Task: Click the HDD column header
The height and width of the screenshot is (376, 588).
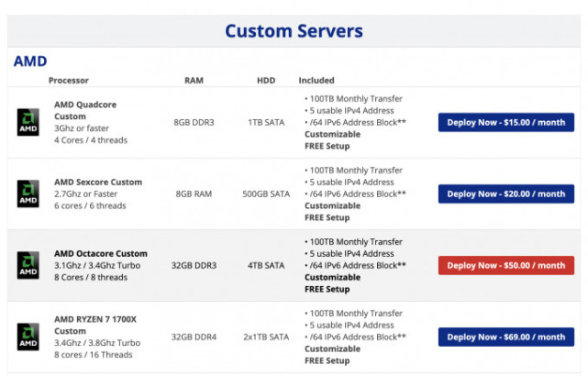Action: [x=266, y=80]
